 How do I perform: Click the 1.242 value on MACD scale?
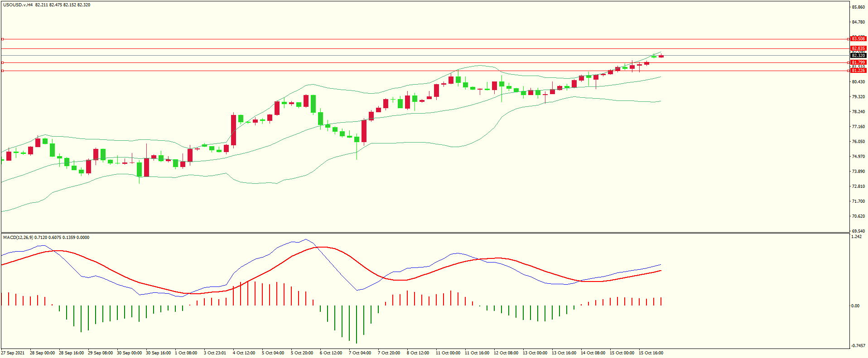coord(856,237)
